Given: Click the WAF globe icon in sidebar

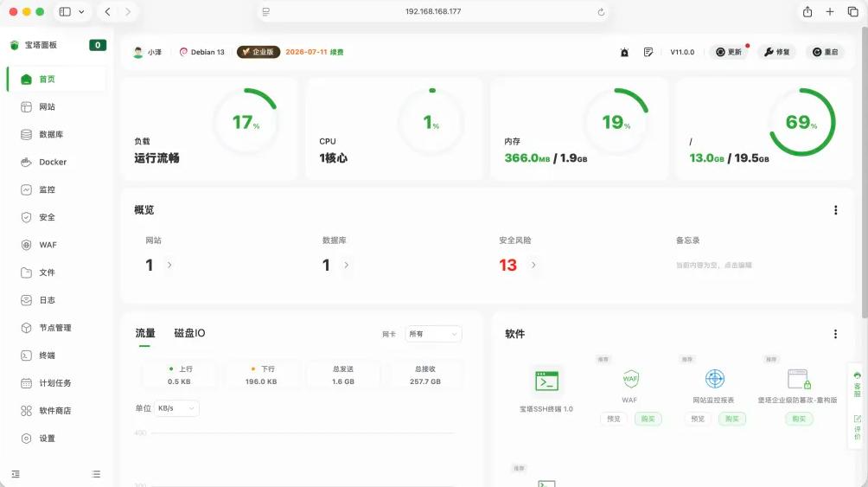Looking at the screenshot, I should point(26,245).
